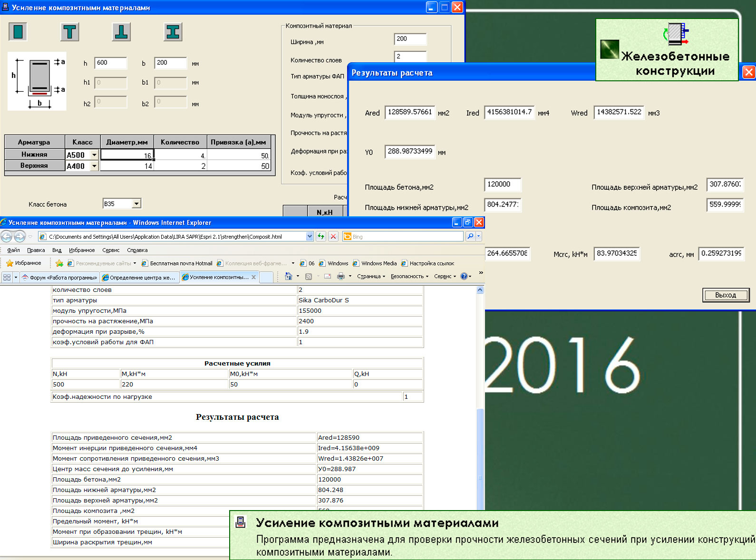Open the Избранное menu in menu bar

click(x=81, y=250)
